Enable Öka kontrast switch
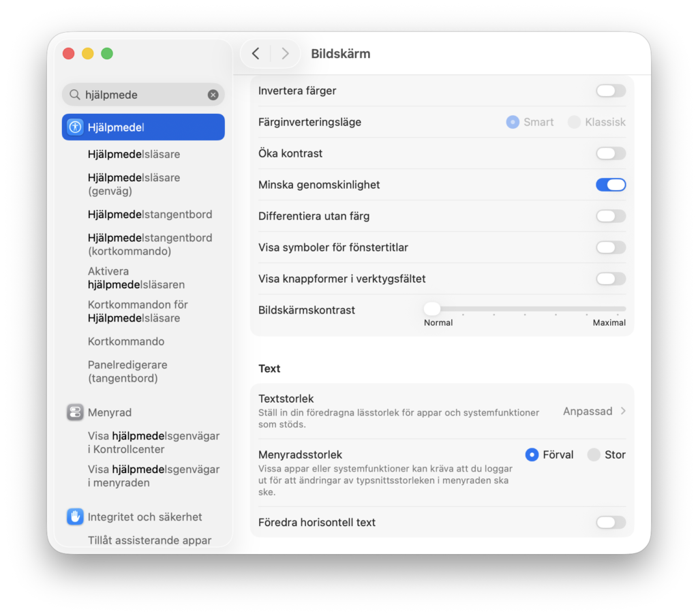The height and width of the screenshot is (616, 698). [x=611, y=153]
